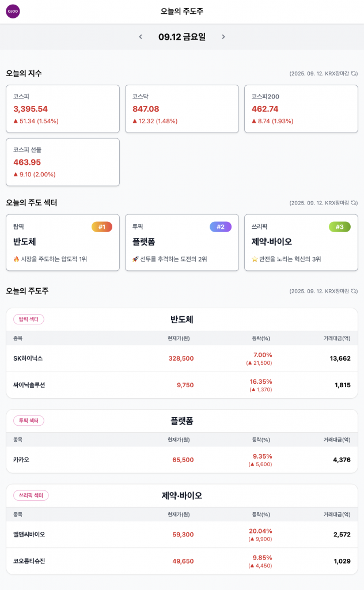
Task: Click the #2 rank badge
Action: click(x=221, y=227)
